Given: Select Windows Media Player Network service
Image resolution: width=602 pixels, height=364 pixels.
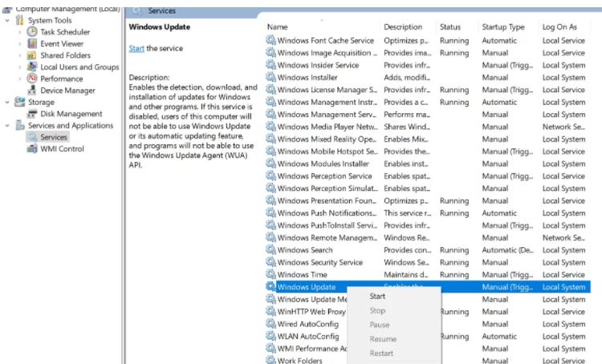Looking at the screenshot, I should [427, 127].
